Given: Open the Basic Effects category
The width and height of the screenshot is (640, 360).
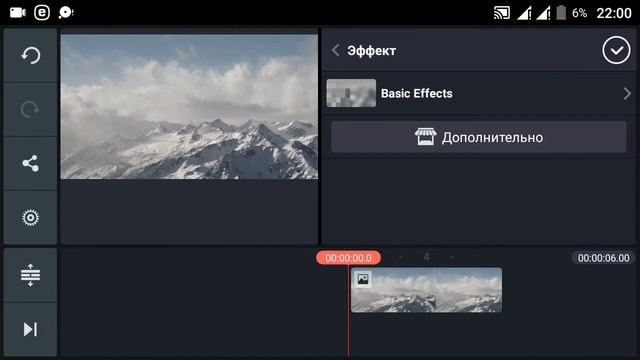Looking at the screenshot, I should 479,93.
